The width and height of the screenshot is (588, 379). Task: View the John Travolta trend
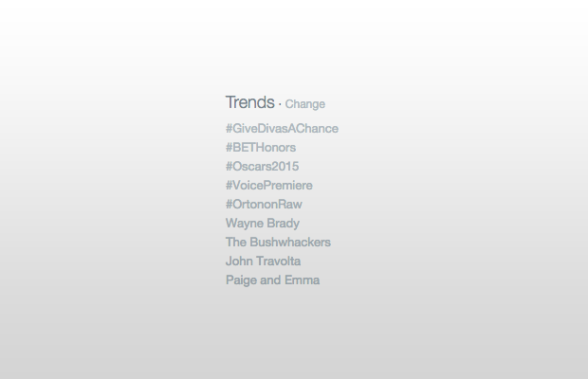[x=264, y=262]
